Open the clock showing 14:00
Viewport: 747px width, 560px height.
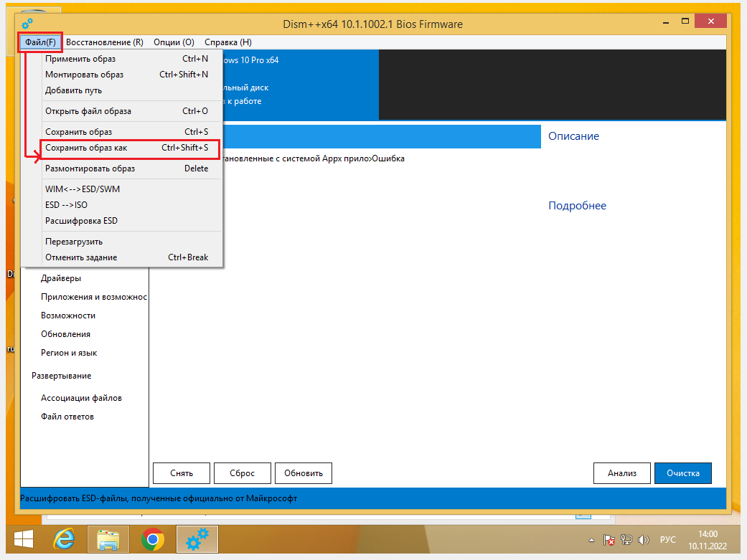click(x=708, y=540)
